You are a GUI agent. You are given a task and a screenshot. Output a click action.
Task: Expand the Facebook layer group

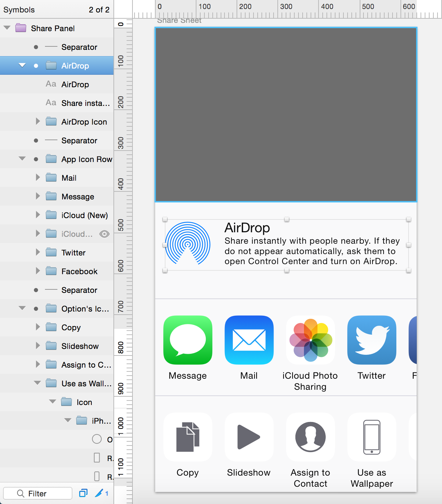click(38, 271)
